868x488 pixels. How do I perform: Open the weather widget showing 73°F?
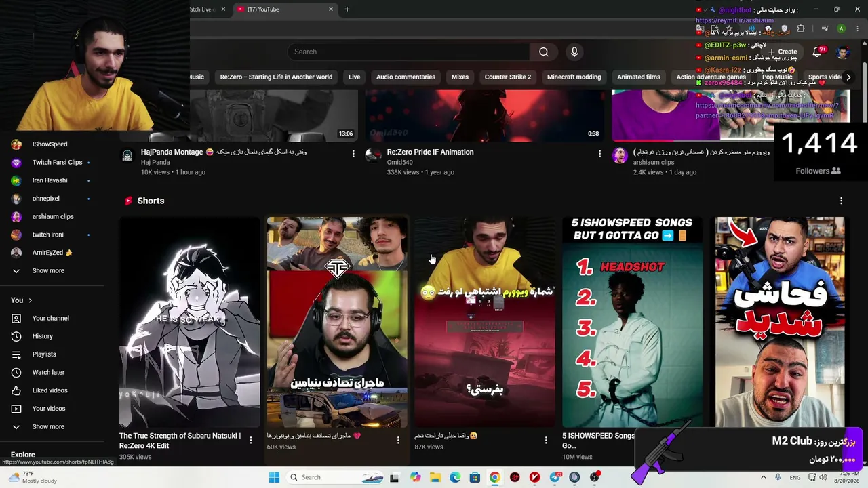(33, 477)
